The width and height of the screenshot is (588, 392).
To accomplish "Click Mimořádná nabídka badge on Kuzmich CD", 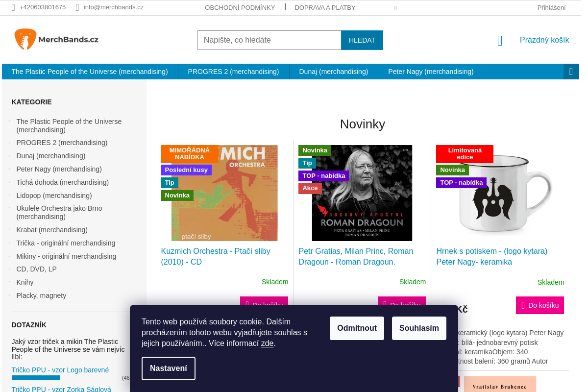I will [x=190, y=154].
